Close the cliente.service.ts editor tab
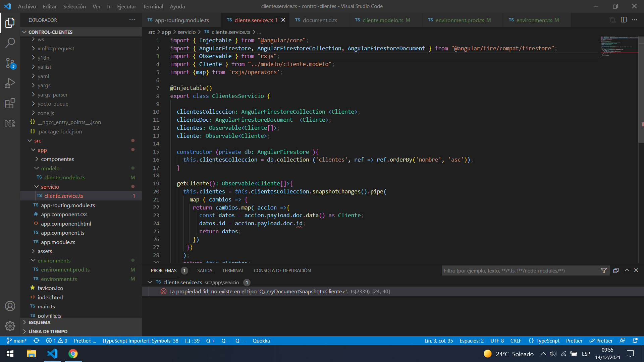 [x=283, y=20]
